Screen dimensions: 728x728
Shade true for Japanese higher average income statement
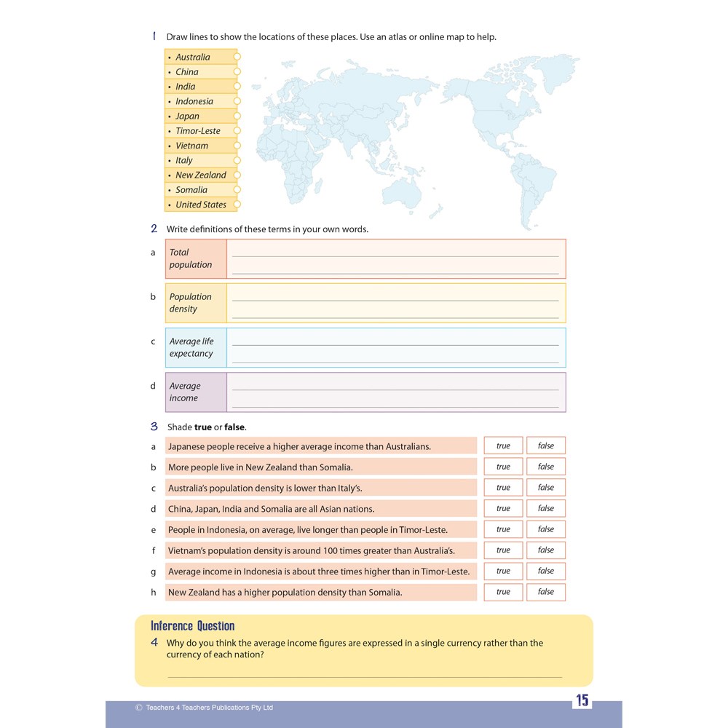click(503, 446)
